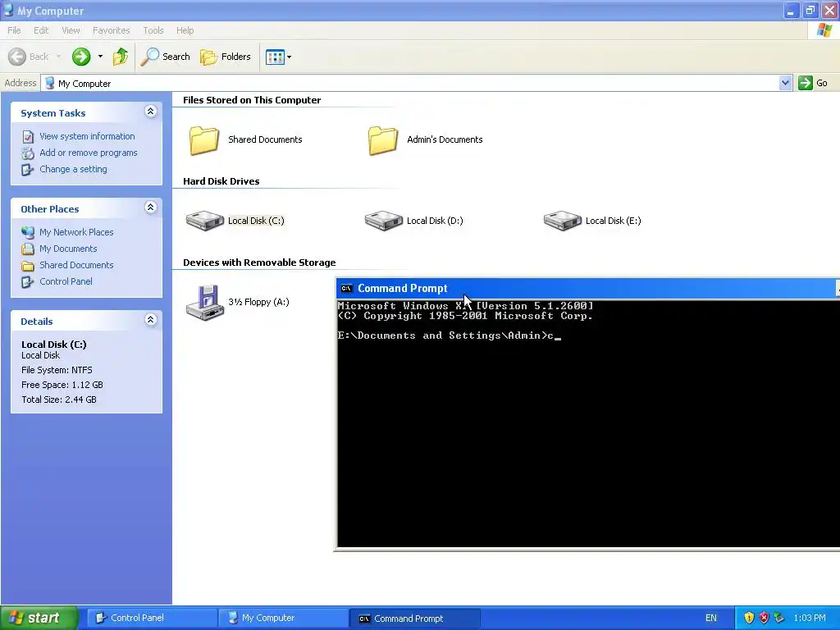The image size is (840, 630).
Task: Click "Free Space: 1.12 GB" detail text
Action: (x=62, y=385)
